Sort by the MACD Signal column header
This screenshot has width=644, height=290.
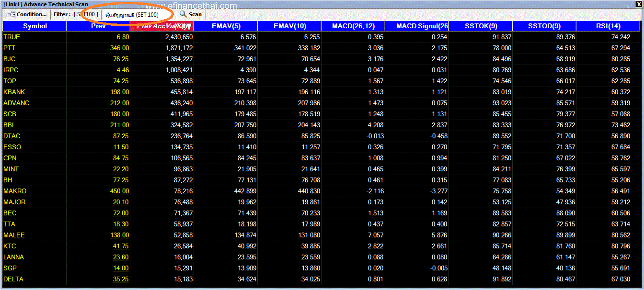click(417, 26)
